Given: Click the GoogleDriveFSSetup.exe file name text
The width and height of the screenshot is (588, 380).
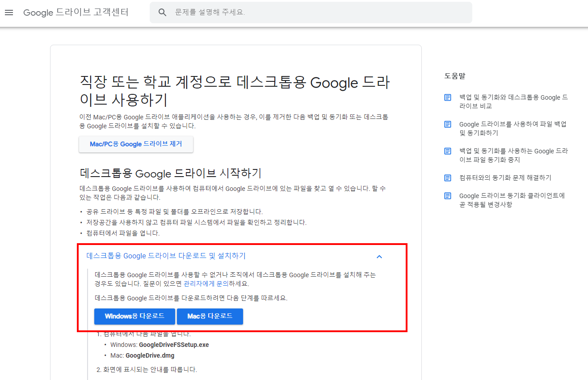Looking at the screenshot, I should 174,345.
